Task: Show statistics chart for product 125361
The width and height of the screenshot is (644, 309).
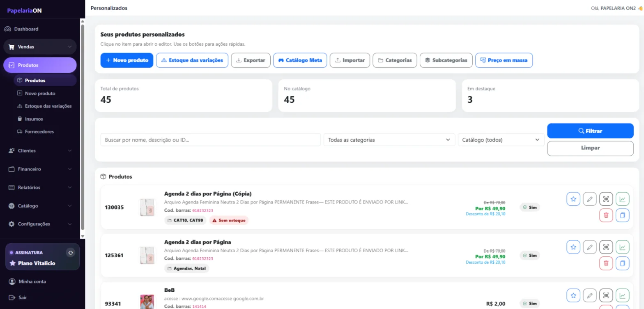Action: tap(623, 247)
